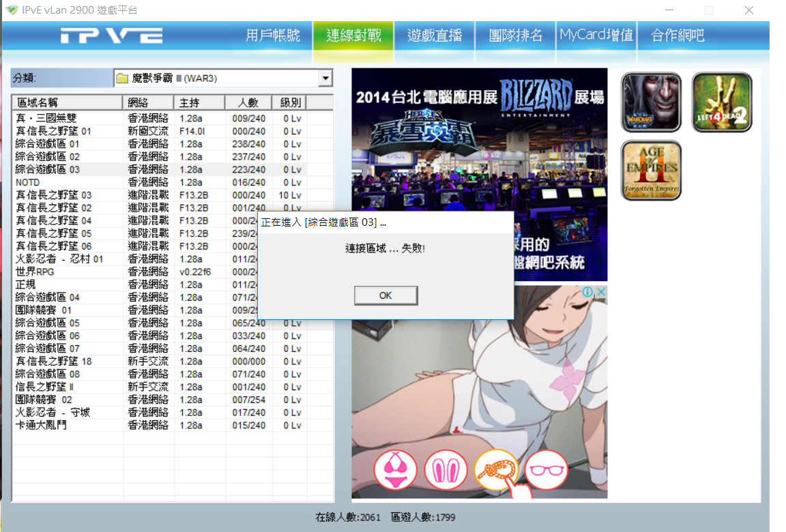786x532 pixels.
Task: Close the ad with X icon
Action: pyautogui.click(x=601, y=292)
